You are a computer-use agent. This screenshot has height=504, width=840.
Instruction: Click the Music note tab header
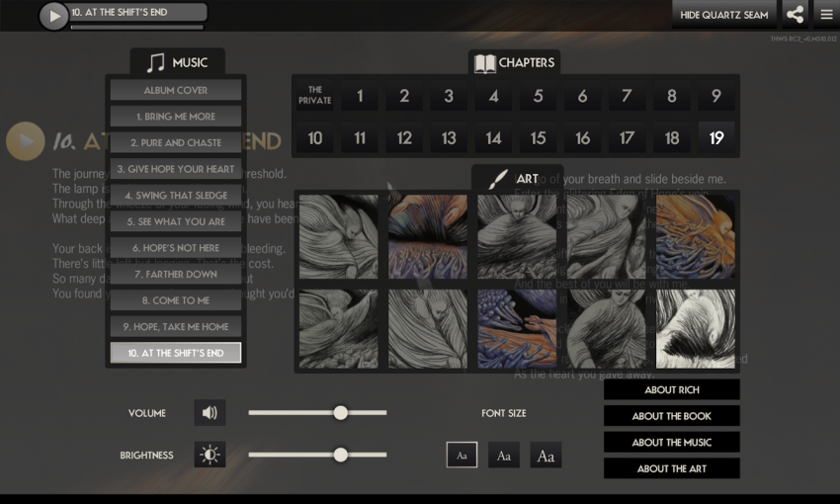pyautogui.click(x=177, y=62)
